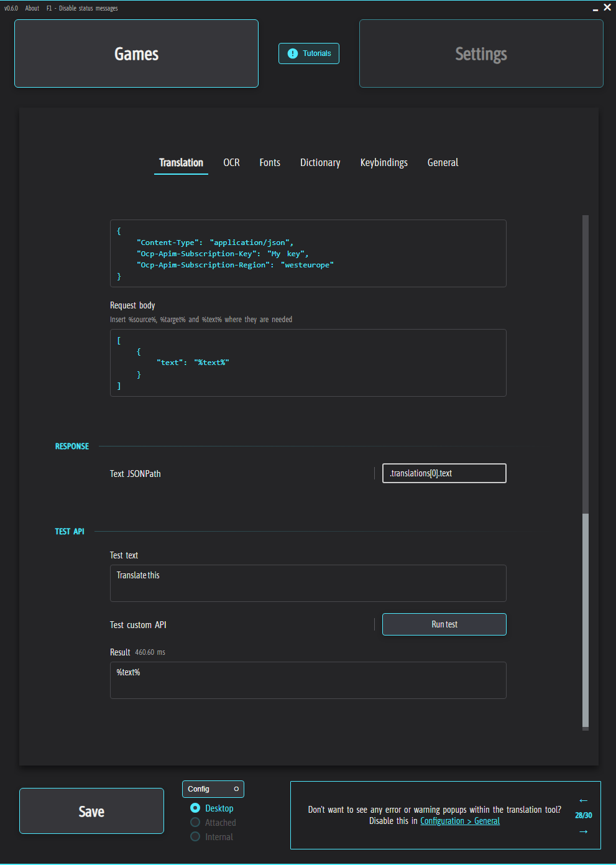616x865 pixels.
Task: Click the Test text box
Action: pos(308,583)
